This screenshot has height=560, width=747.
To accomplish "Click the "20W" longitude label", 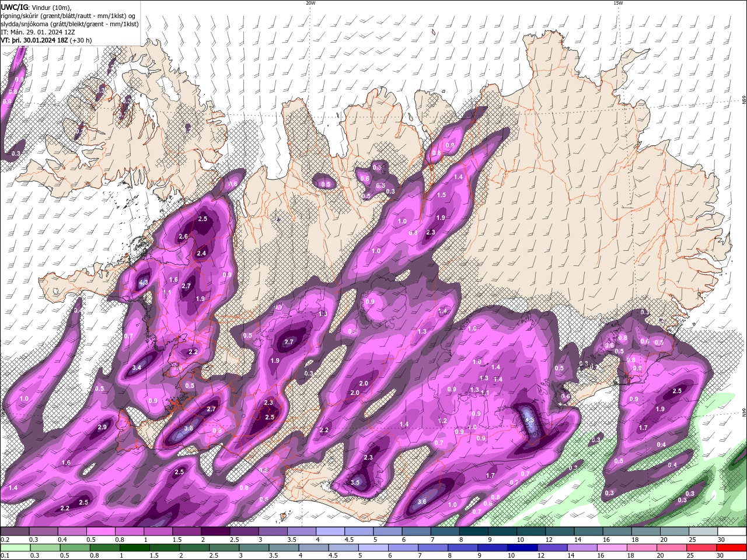I will click(x=310, y=3).
